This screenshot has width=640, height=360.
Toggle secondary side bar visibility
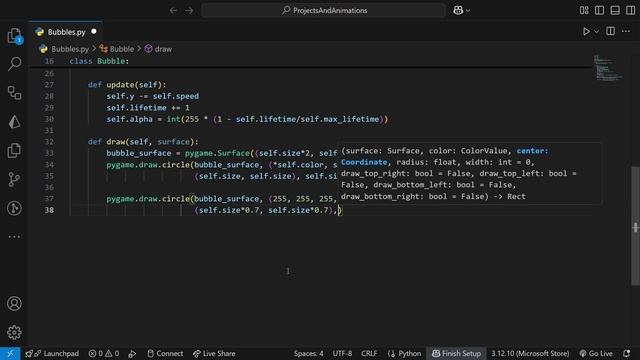point(631,11)
